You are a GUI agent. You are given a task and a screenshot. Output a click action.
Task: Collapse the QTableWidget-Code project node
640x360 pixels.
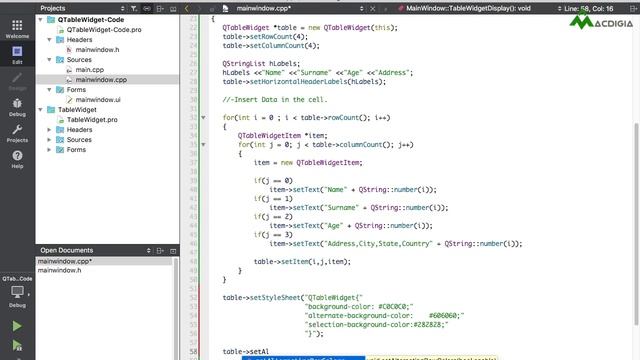(40, 20)
